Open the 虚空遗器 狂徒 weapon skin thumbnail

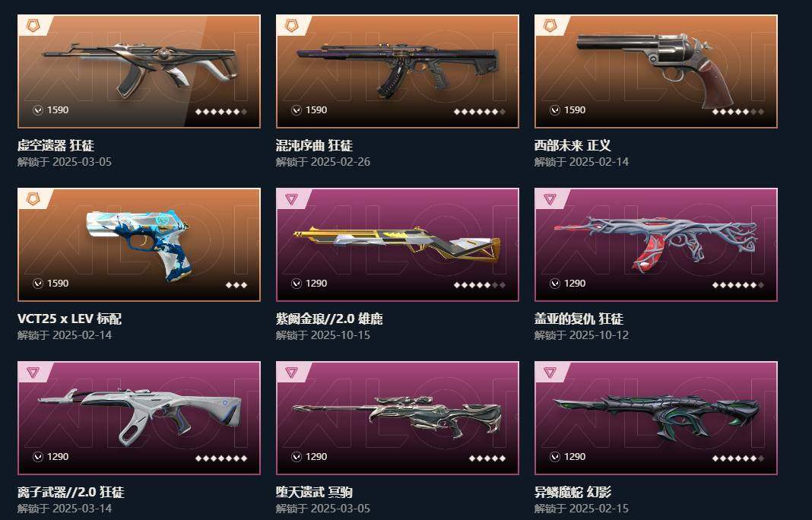[139, 71]
